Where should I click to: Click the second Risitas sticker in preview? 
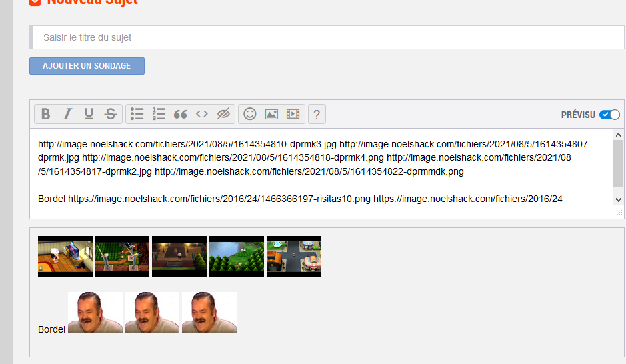coord(152,312)
